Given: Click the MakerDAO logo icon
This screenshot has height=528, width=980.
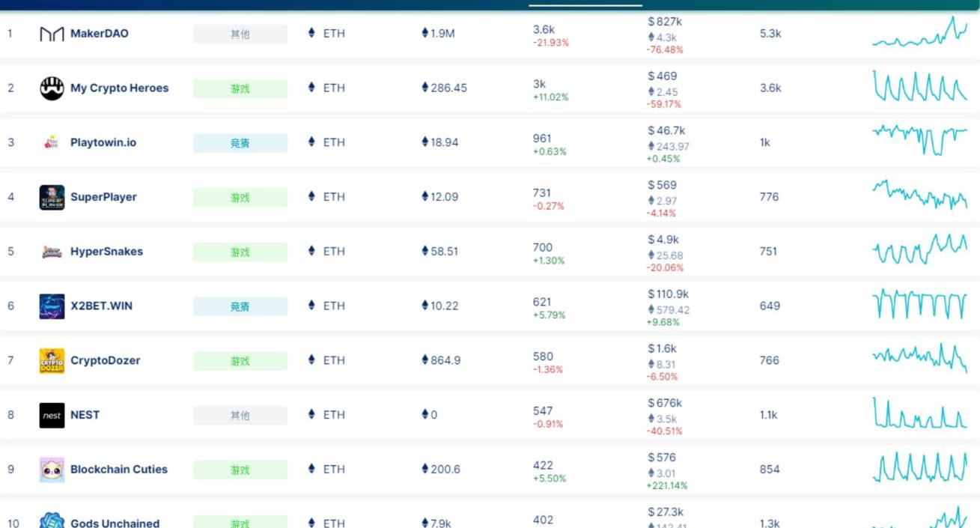Looking at the screenshot, I should tap(52, 34).
